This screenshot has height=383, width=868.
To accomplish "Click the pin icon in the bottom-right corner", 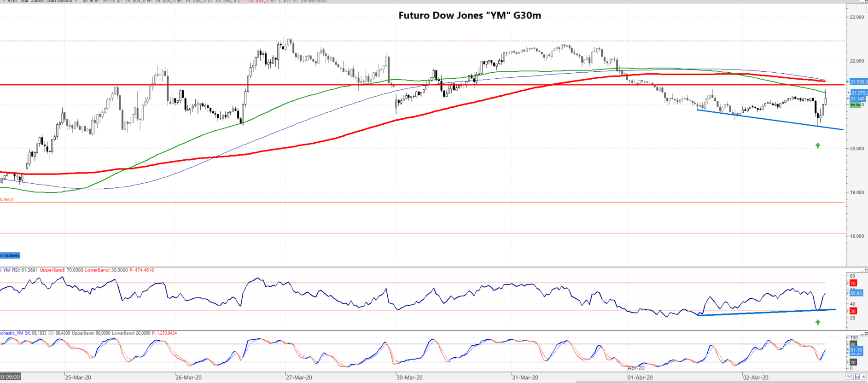I will (x=864, y=377).
